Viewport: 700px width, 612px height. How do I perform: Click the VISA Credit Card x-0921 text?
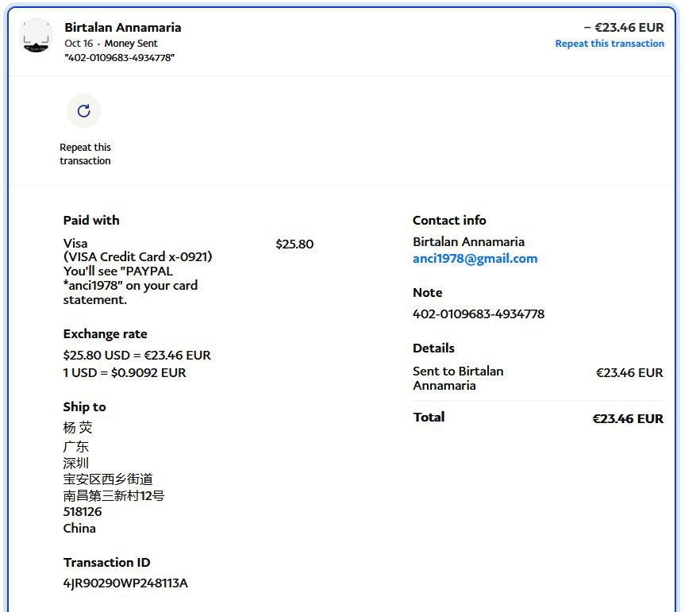(x=137, y=257)
